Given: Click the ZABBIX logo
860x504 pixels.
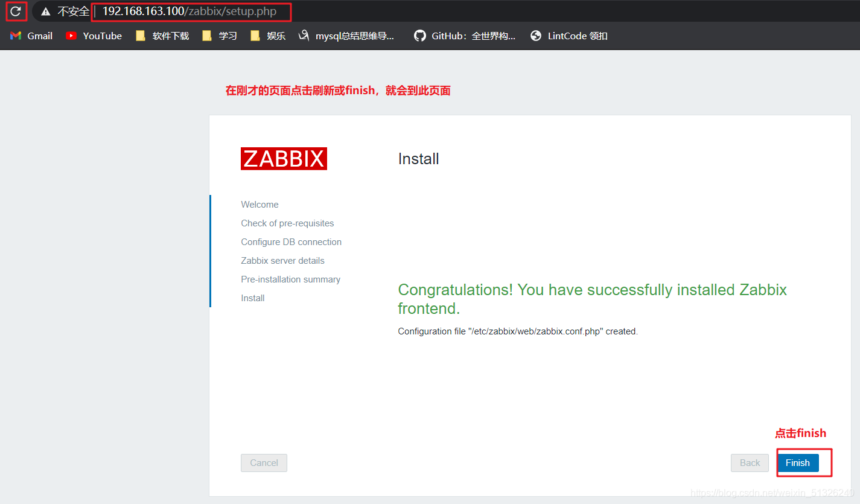Looking at the screenshot, I should point(284,159).
